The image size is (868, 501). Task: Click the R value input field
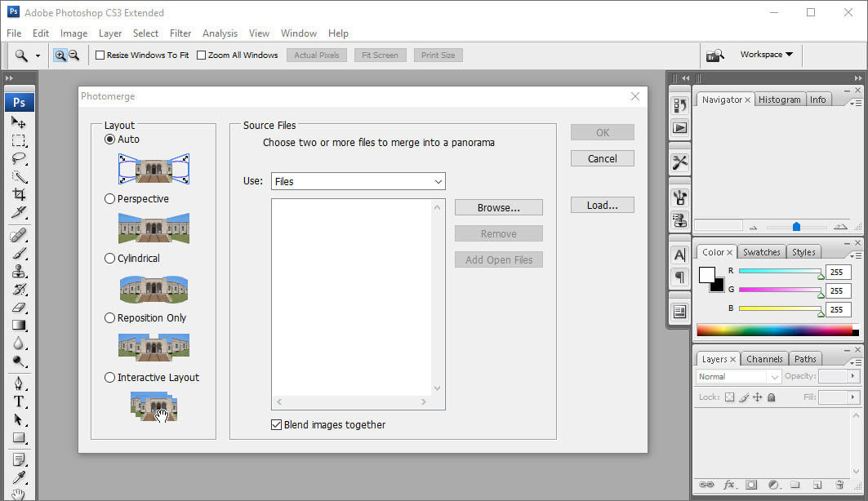838,272
